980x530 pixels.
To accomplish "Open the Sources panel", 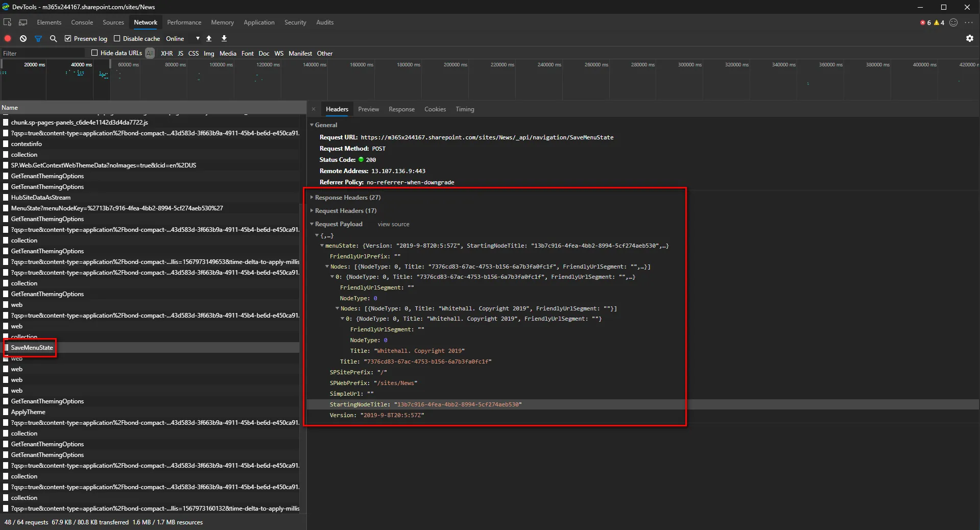I will point(113,22).
